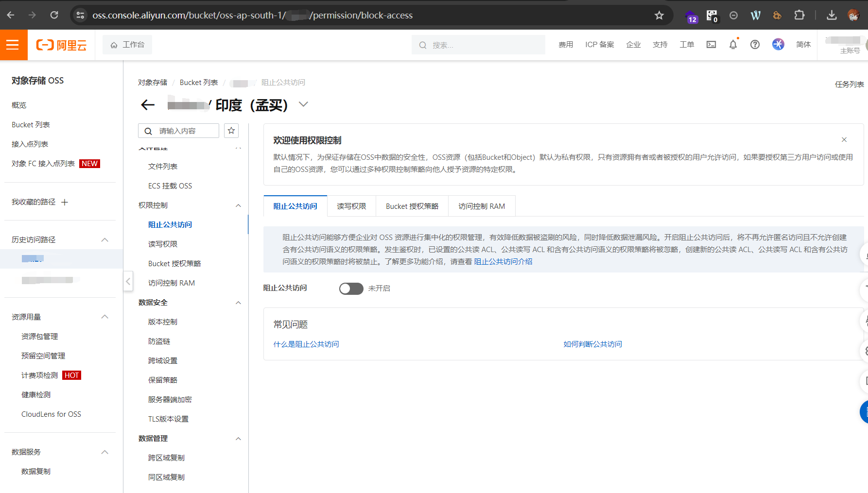Open the 支持 menu
Image resolution: width=868 pixels, height=493 pixels.
point(660,45)
